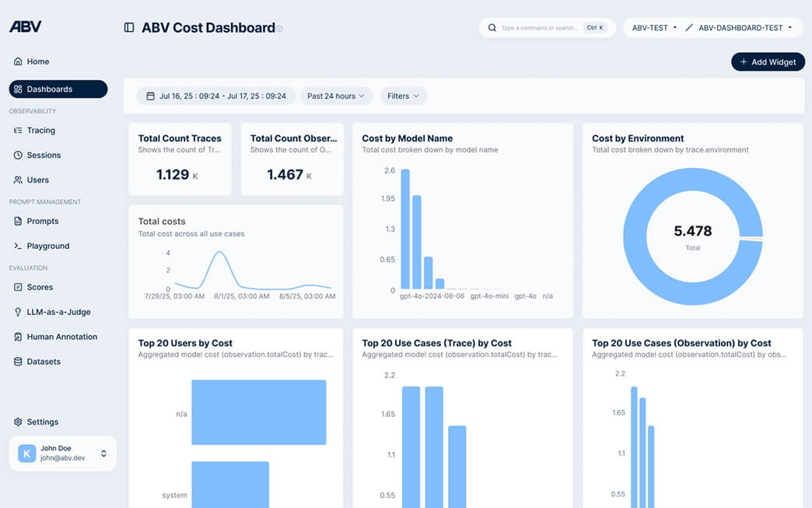Click the info icon after ABV Cost Dashboard
Image resolution: width=812 pixels, height=508 pixels.
[x=279, y=29]
